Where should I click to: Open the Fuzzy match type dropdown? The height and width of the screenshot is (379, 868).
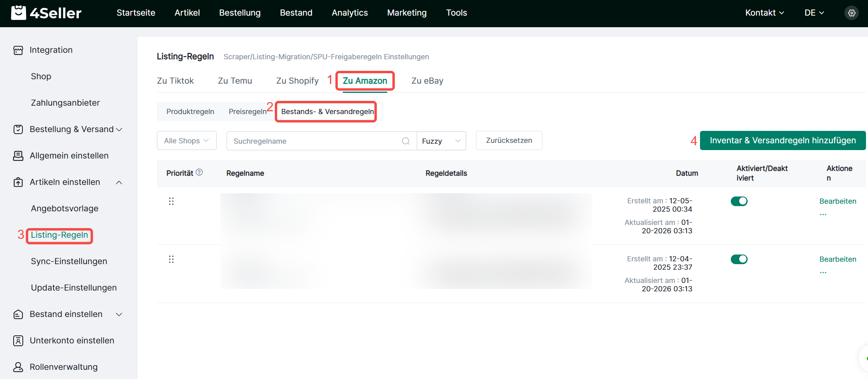pos(442,141)
